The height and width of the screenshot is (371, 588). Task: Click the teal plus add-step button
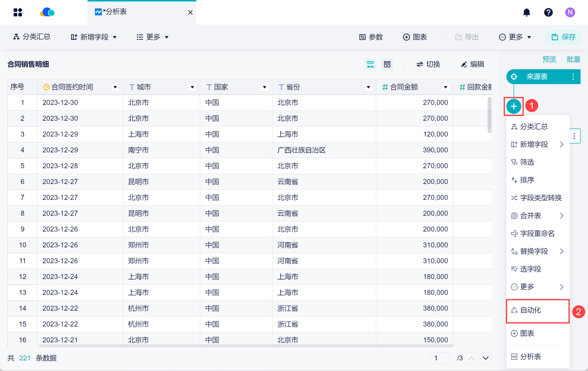514,106
